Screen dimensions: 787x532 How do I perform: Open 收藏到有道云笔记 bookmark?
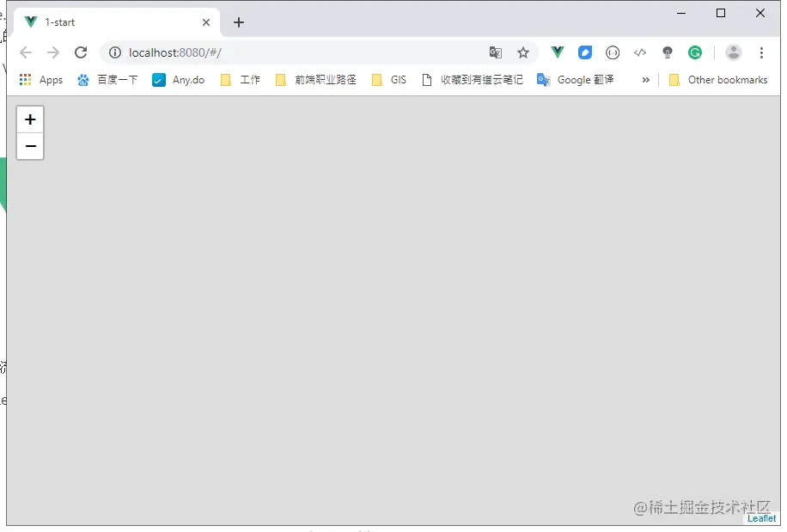click(x=473, y=80)
